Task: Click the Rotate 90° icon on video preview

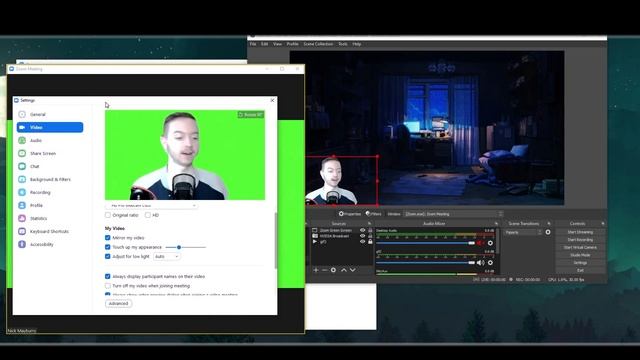Action: tap(251, 115)
